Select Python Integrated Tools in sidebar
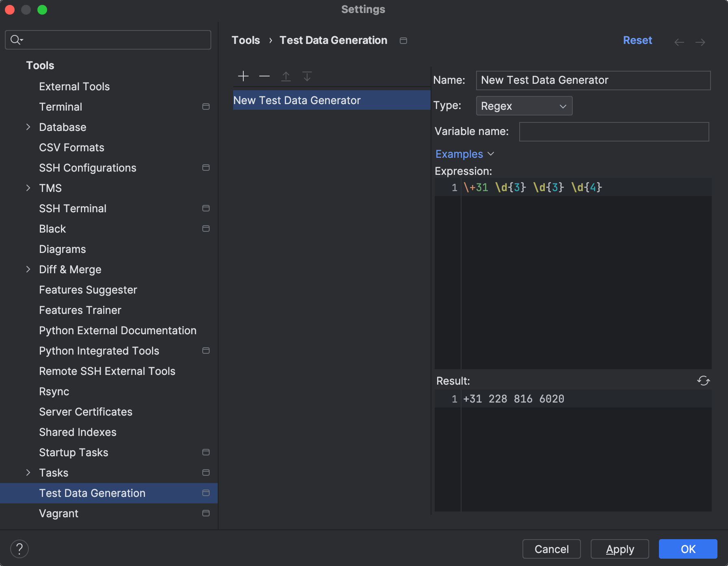Image resolution: width=728 pixels, height=566 pixels. (x=99, y=351)
